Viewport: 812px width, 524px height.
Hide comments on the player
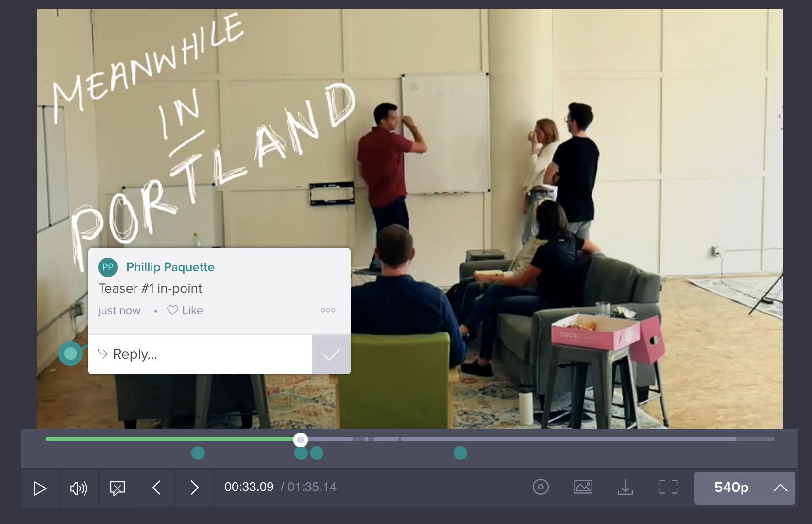click(x=118, y=488)
